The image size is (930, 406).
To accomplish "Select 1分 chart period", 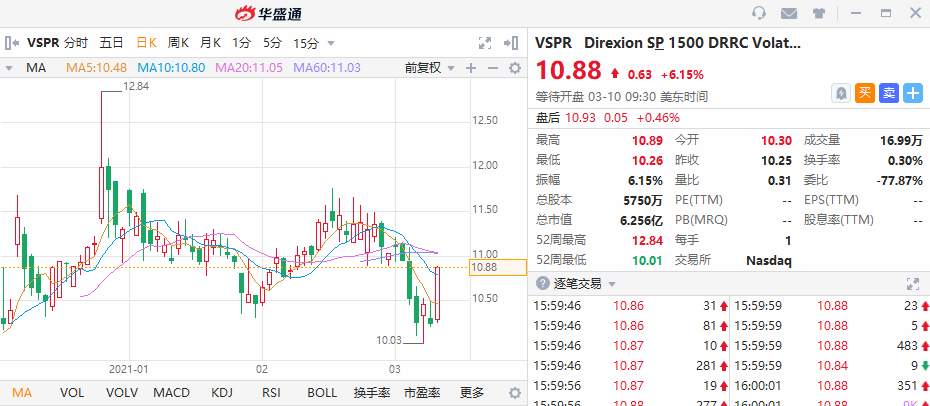I will pos(241,43).
